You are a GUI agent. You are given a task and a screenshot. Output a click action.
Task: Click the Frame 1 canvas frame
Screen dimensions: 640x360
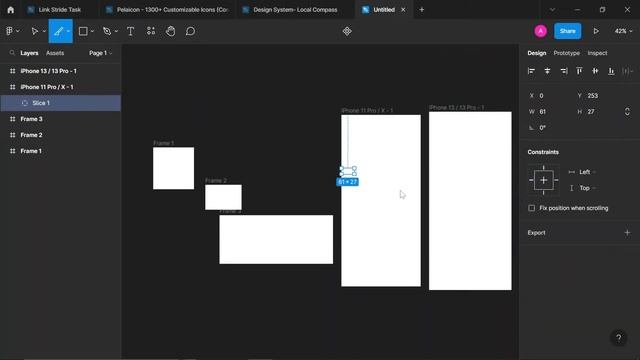pos(173,168)
